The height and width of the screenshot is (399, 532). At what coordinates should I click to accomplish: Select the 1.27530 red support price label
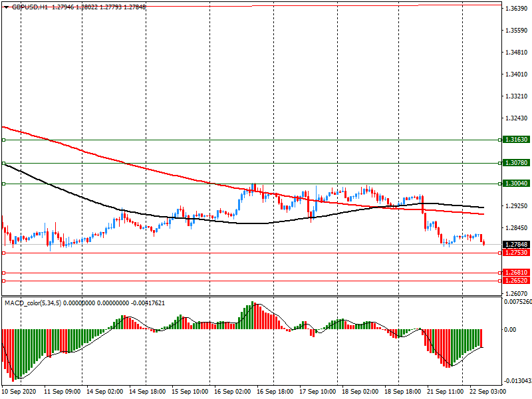(516, 253)
